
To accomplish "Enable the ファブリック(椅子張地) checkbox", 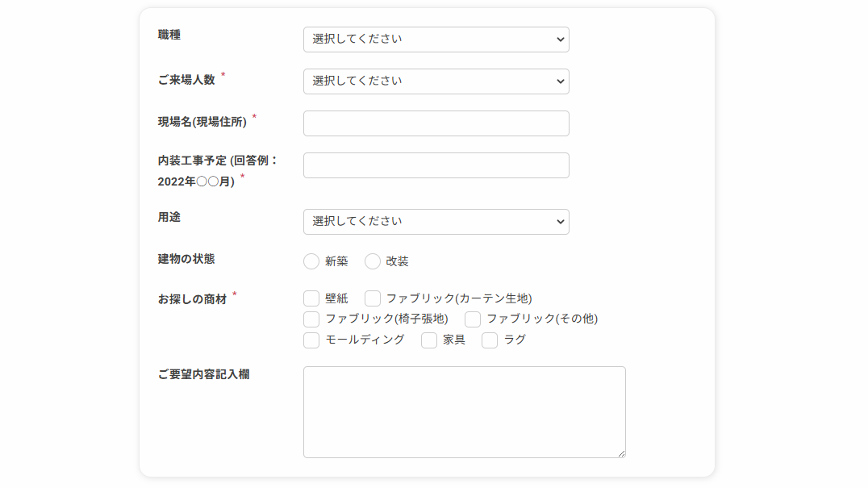I will click(311, 319).
